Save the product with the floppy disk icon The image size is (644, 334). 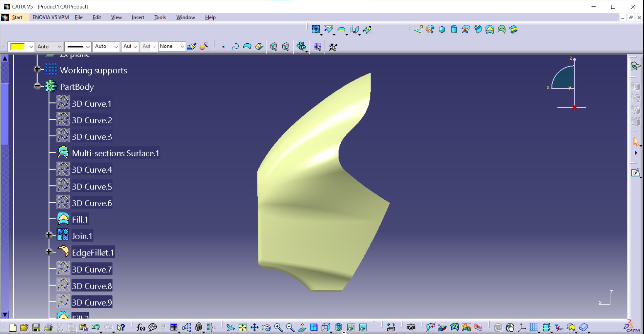36,327
